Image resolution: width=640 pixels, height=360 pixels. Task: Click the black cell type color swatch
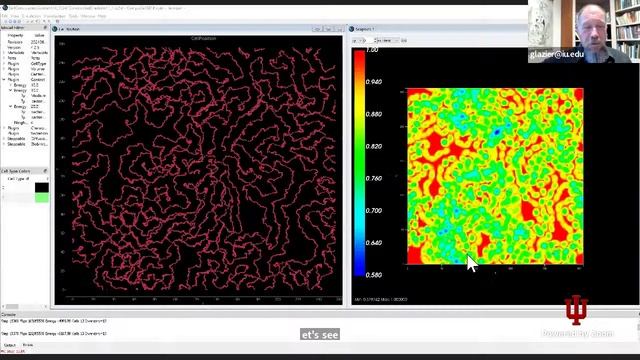click(42, 188)
